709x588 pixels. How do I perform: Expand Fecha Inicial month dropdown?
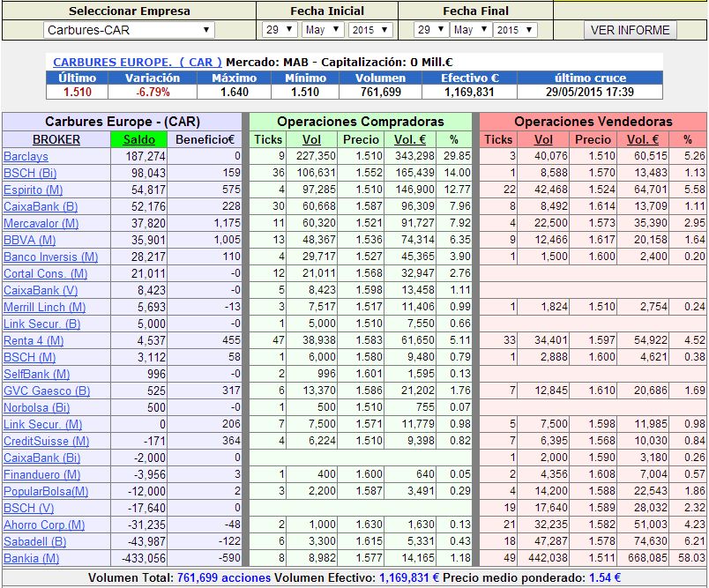pos(323,30)
